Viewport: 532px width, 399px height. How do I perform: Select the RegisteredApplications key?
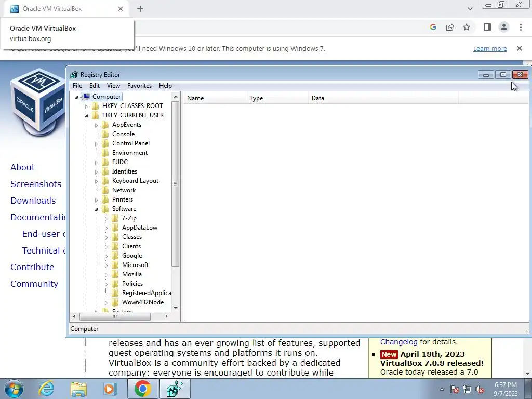(147, 293)
